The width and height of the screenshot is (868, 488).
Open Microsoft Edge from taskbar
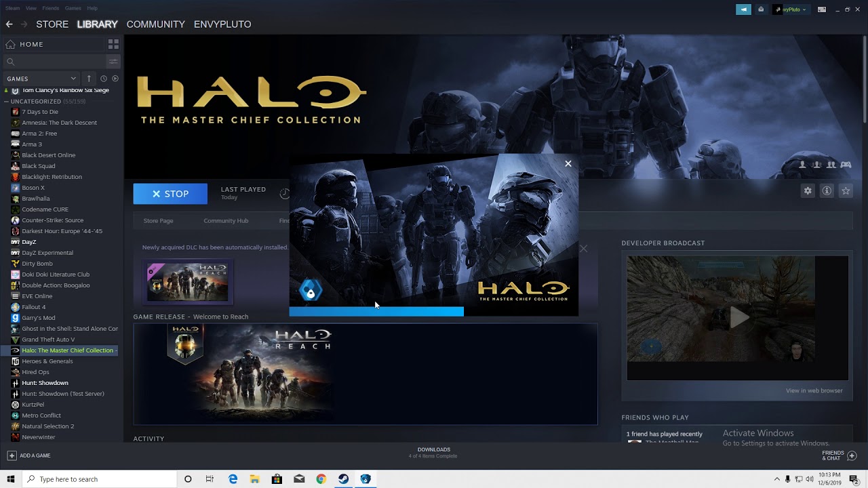233,479
